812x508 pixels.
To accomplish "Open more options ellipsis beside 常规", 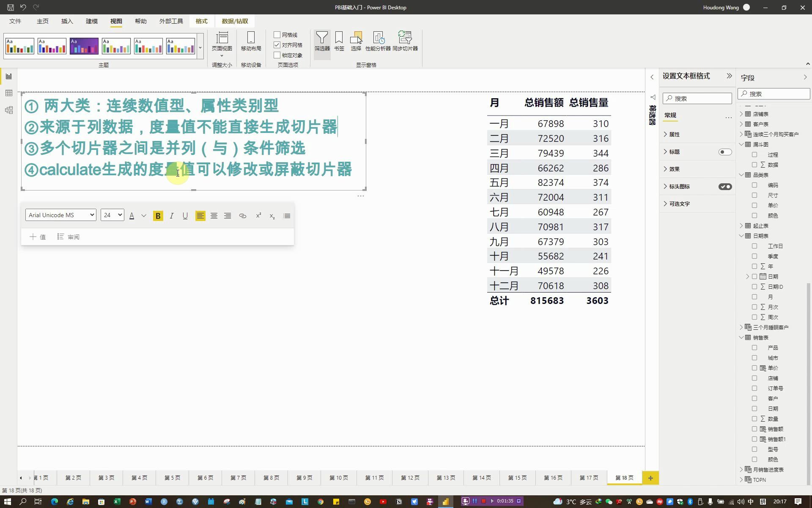I will [x=728, y=117].
